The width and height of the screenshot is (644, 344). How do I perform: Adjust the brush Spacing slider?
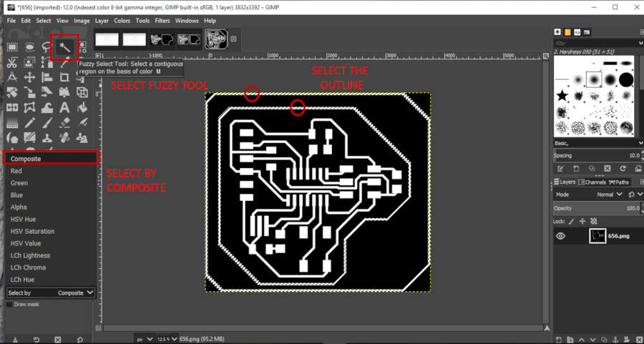pyautogui.click(x=597, y=156)
